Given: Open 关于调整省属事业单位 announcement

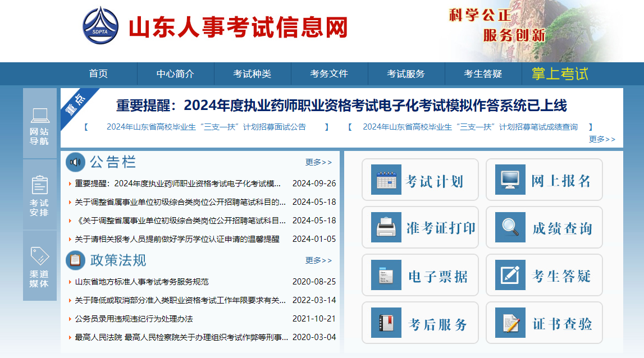Looking at the screenshot, I should pyautogui.click(x=180, y=202).
